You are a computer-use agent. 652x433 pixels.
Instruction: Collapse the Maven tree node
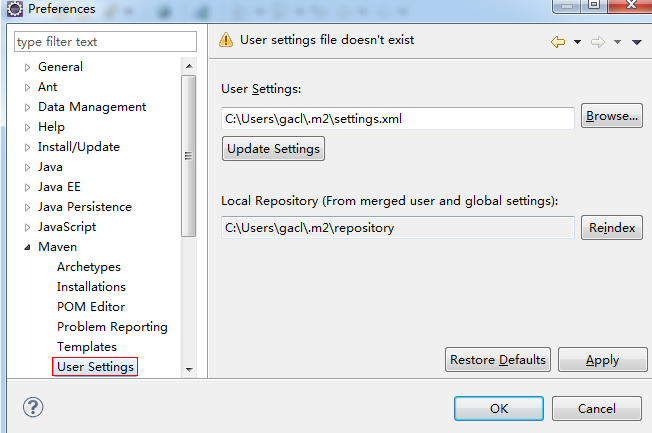click(27, 247)
